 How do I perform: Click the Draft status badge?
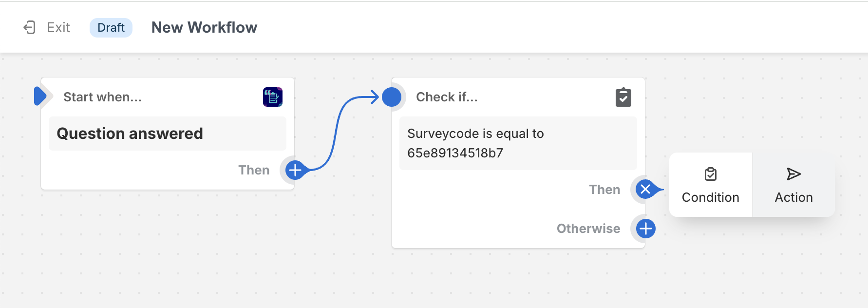pos(111,28)
